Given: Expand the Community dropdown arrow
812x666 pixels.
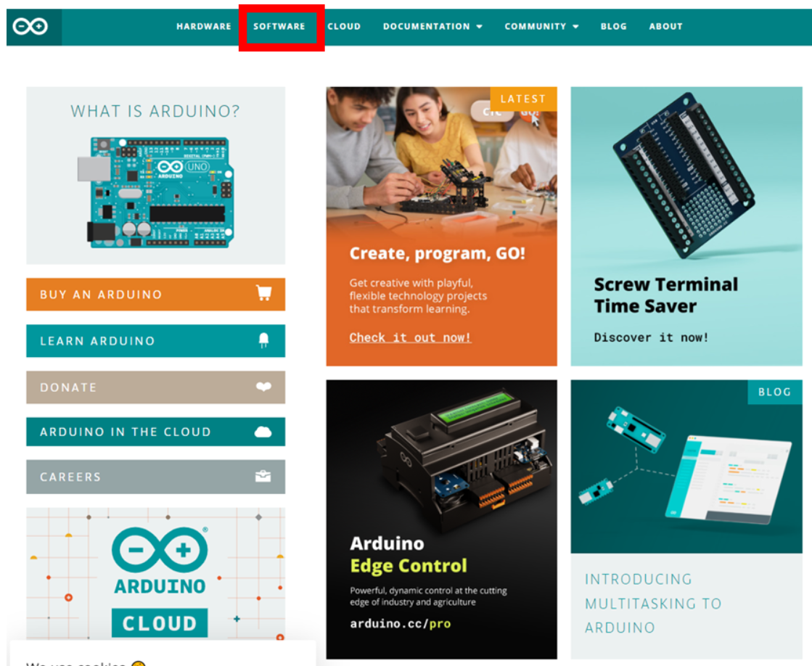Looking at the screenshot, I should (575, 26).
